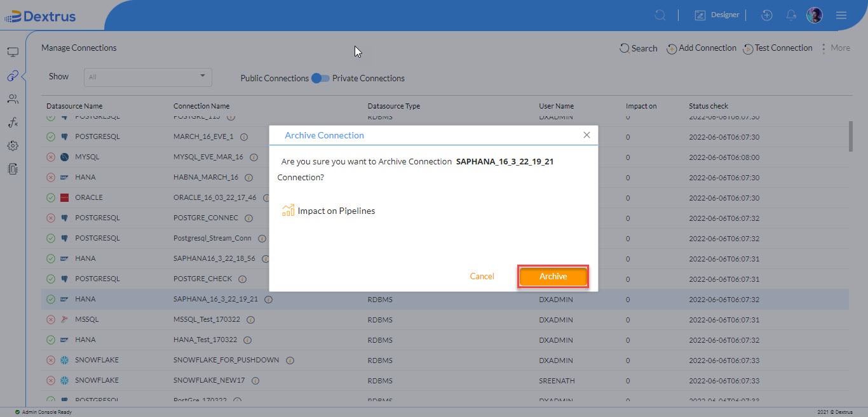Image resolution: width=868 pixels, height=417 pixels.
Task: Open the search magnifier in top header
Action: click(661, 15)
